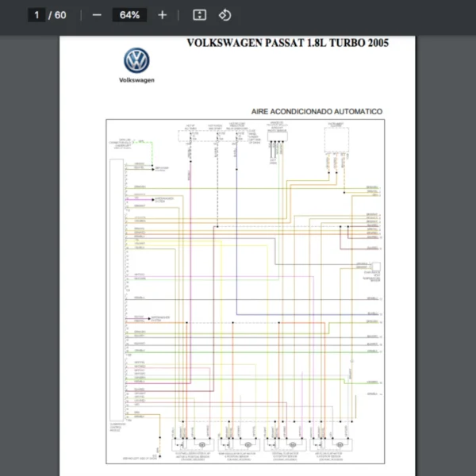Image resolution: width=476 pixels, height=476 pixels.
Task: Click the zoom in plus button
Action: coord(163,15)
